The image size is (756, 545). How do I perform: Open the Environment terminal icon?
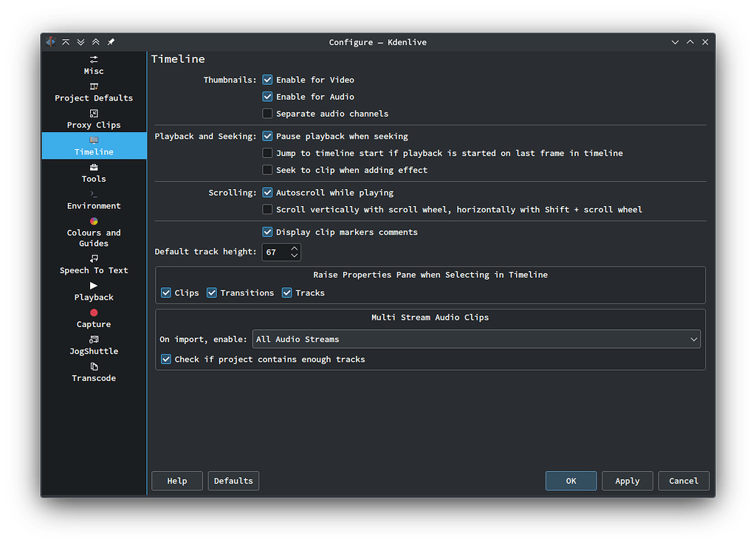click(x=94, y=193)
